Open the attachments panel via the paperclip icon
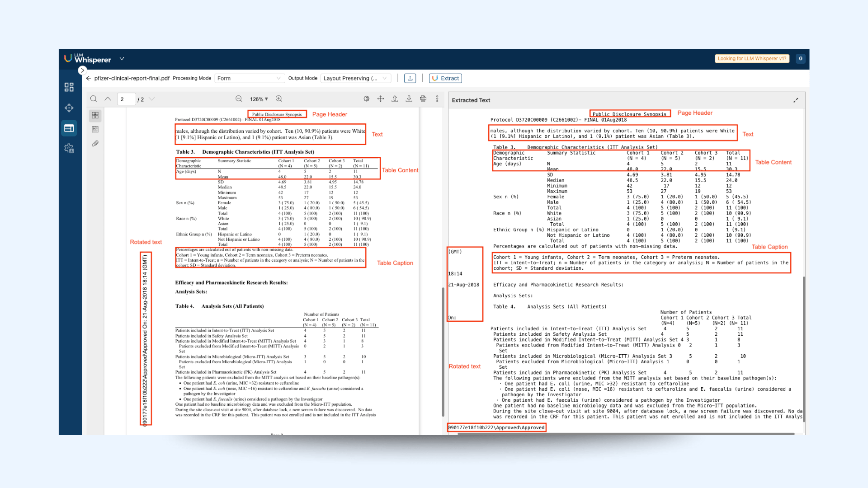 [x=95, y=143]
